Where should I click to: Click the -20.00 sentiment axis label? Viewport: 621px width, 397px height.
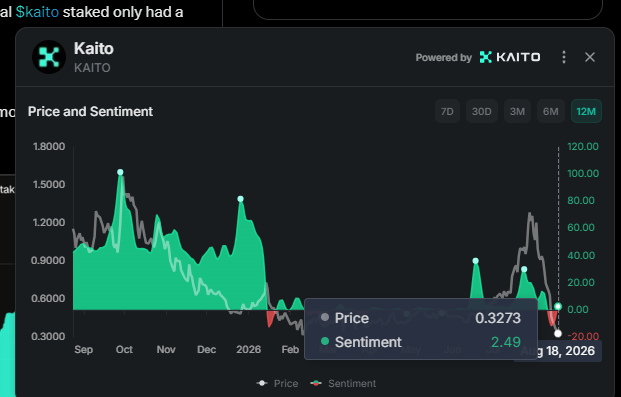(583, 336)
